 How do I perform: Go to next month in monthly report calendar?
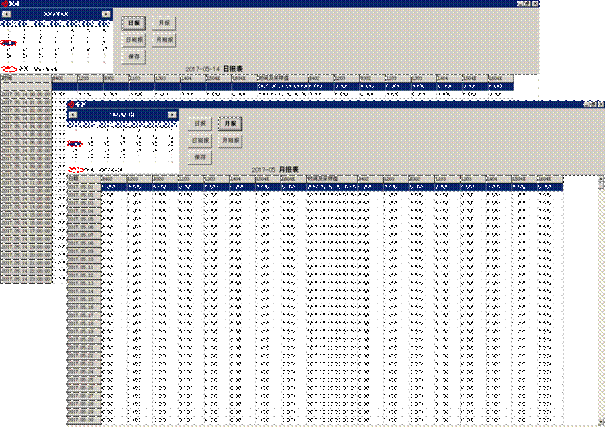tap(173, 113)
